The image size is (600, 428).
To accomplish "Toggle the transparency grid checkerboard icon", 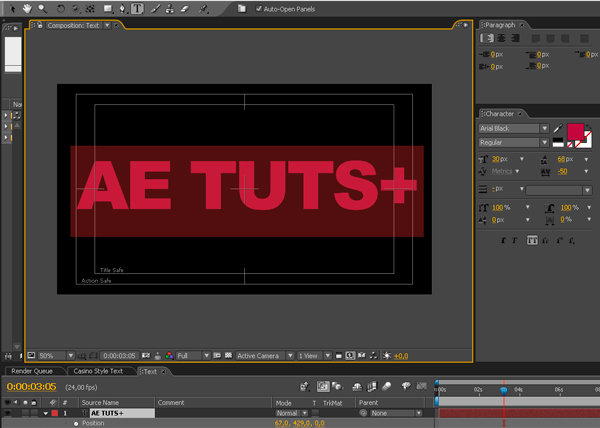I will (x=228, y=356).
